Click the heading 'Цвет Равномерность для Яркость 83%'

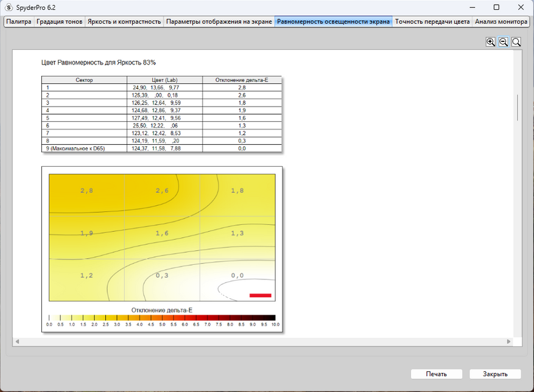click(x=99, y=62)
